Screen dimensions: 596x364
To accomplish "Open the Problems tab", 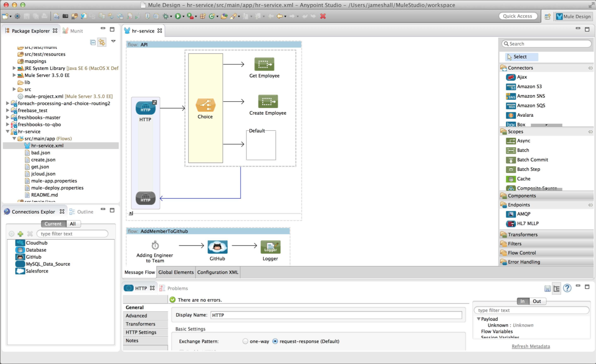I will pyautogui.click(x=174, y=288).
